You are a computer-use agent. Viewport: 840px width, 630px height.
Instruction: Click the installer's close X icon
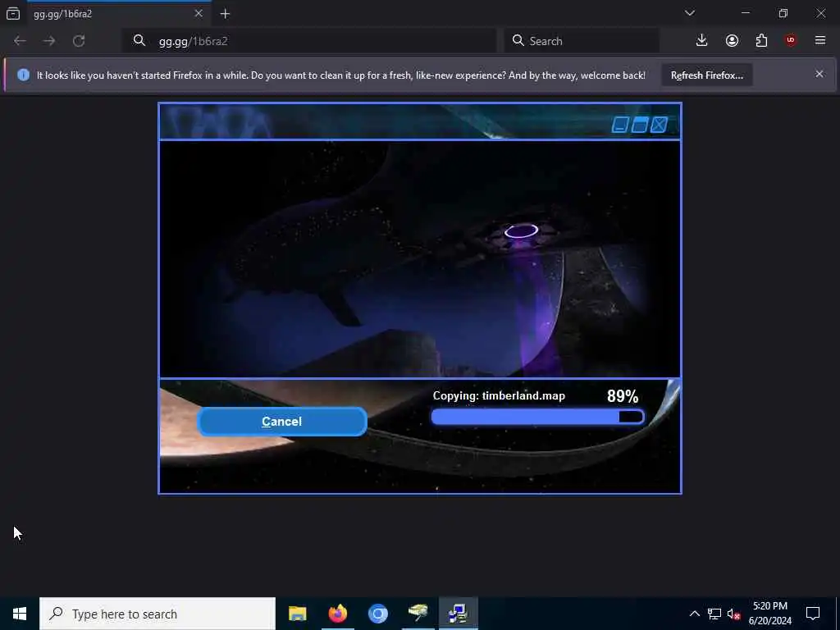click(x=659, y=125)
